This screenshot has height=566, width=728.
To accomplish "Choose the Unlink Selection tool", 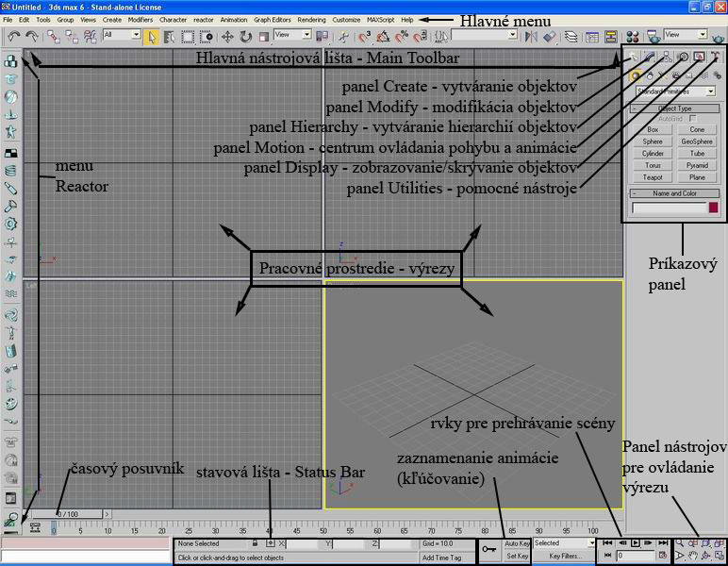I will click(x=72, y=37).
